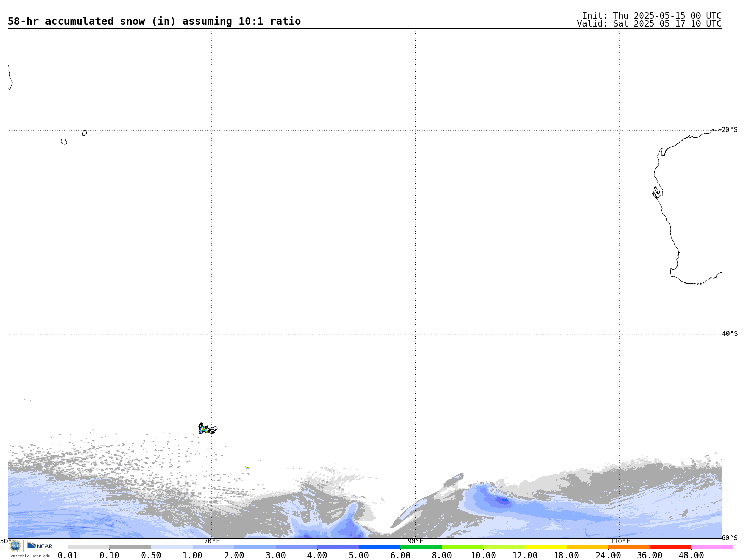
Task: Click the 'Init: Thu 2025-05-15 00 UTC' text
Action: point(652,16)
